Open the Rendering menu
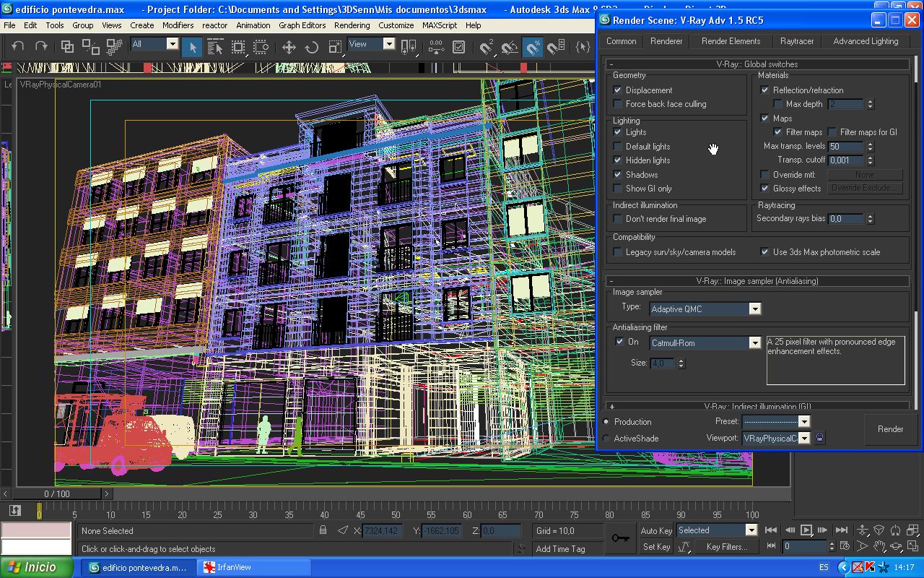924x578 pixels. tap(352, 25)
